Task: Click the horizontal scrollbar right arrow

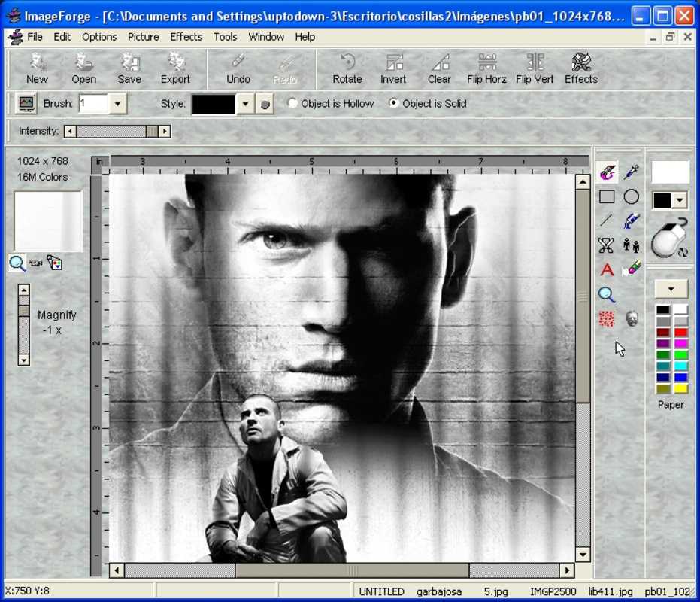Action: [567, 570]
